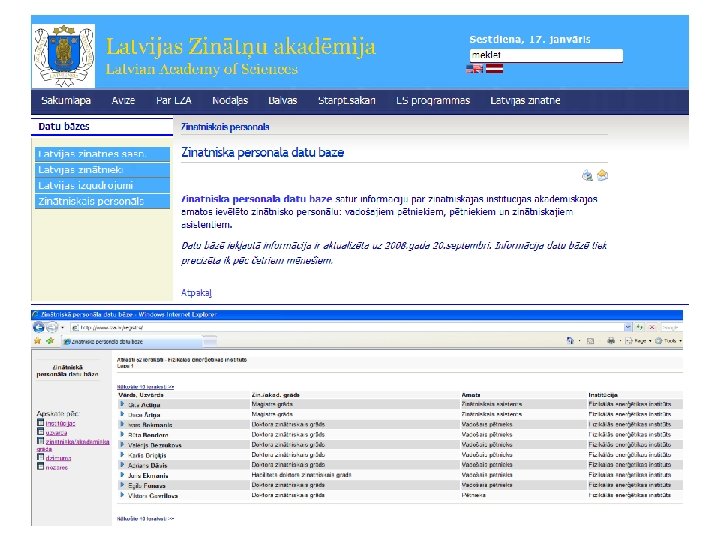Viewport: 720px width, 540px height.
Task: Click the print page icon above the article
Action: [x=587, y=175]
